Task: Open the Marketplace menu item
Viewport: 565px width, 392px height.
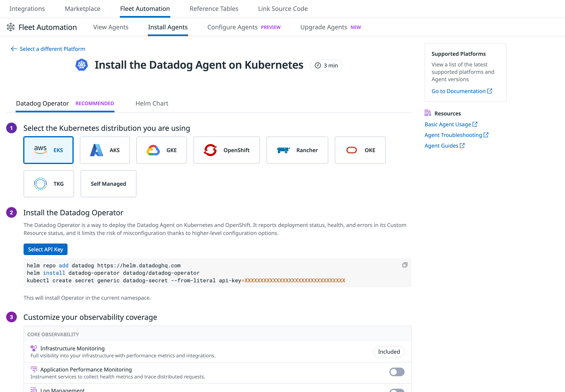Action: click(82, 9)
